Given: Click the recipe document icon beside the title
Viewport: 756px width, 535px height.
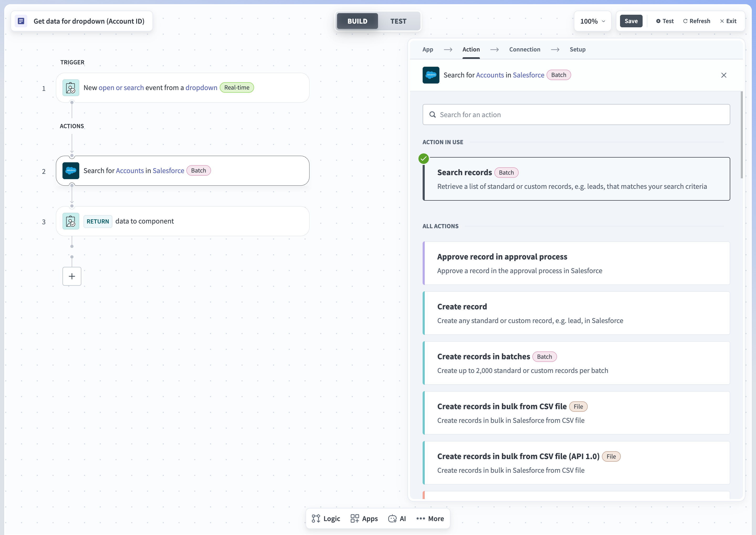Looking at the screenshot, I should (21, 21).
